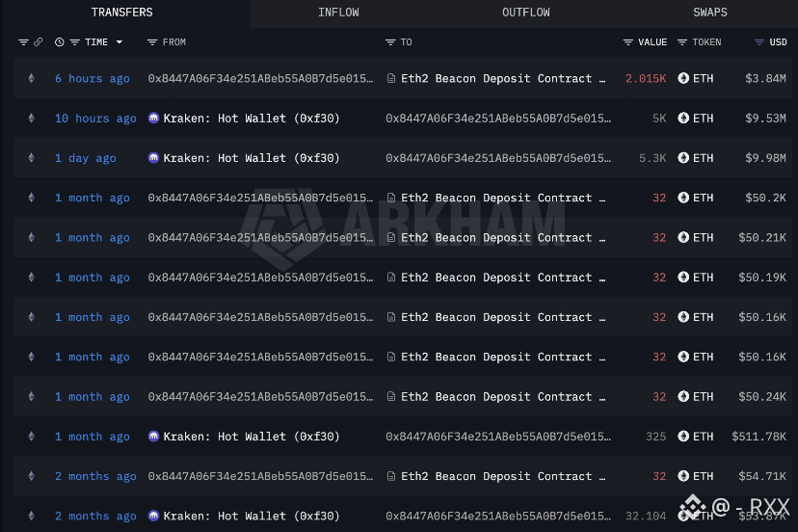Click the value '2.015K' in the first row
This screenshot has height=532, width=798.
[x=646, y=78]
